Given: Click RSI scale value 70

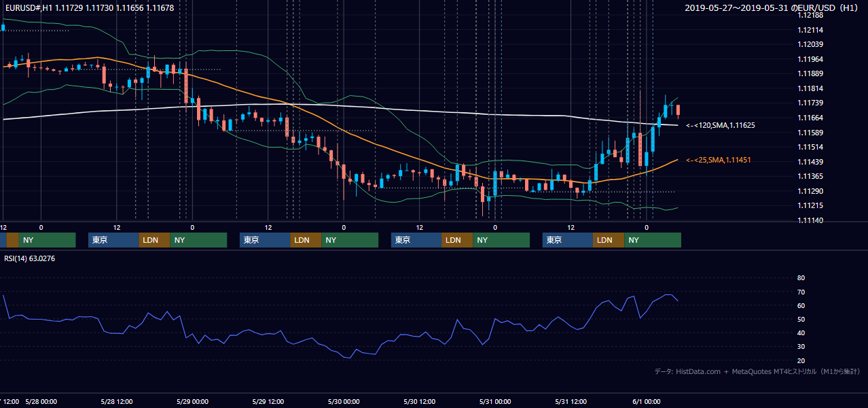Looking at the screenshot, I should [x=801, y=292].
